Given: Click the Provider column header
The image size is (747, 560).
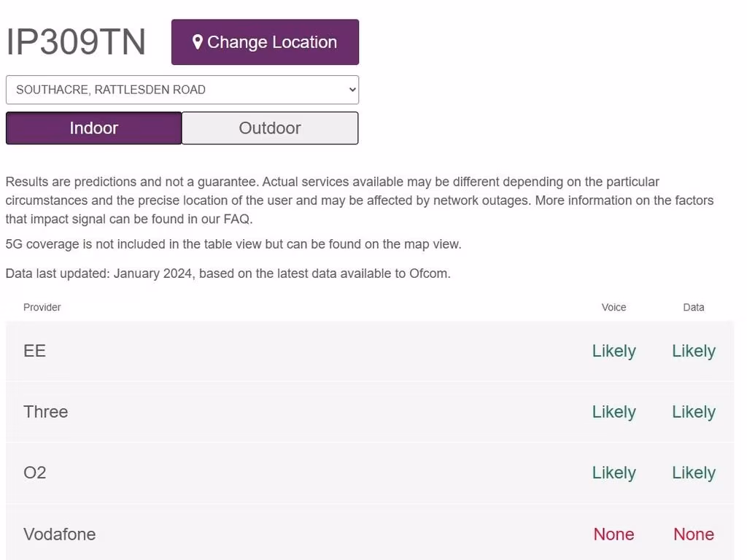Looking at the screenshot, I should 42,307.
